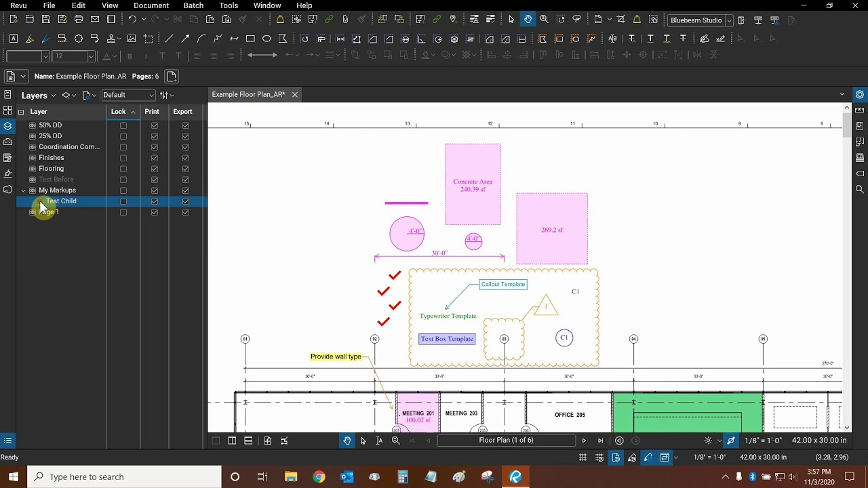868x488 pixels.
Task: Click the Export column header
Action: point(182,112)
